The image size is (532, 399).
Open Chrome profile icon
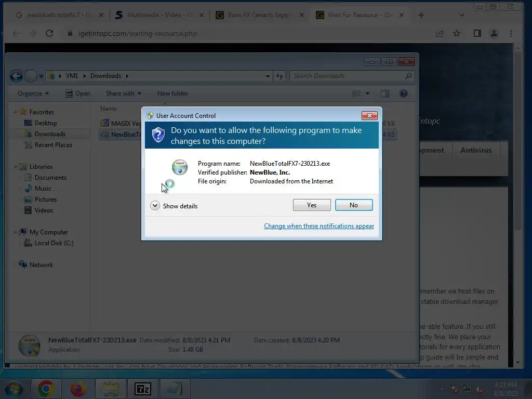(x=494, y=34)
